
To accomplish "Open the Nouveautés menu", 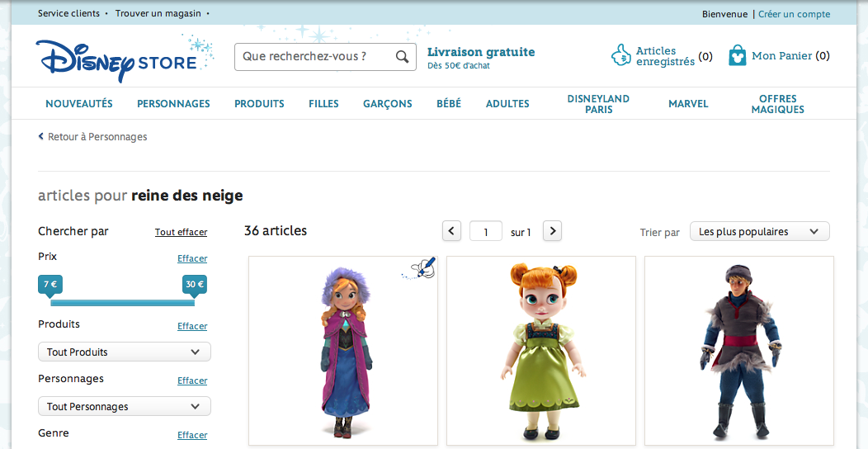I will click(x=79, y=104).
